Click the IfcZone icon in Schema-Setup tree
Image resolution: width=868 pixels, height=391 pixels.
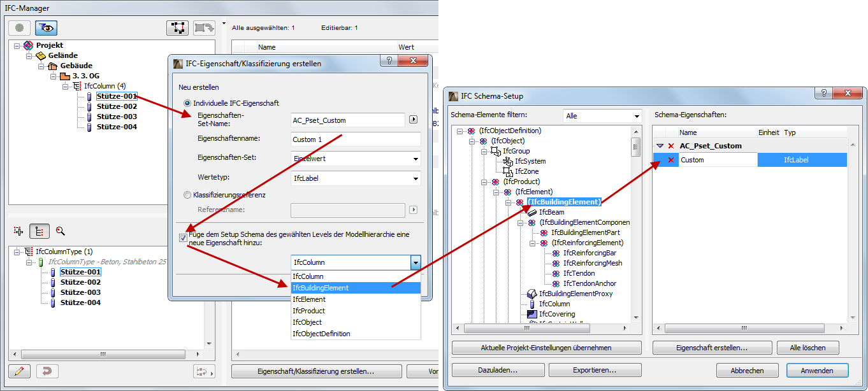[x=508, y=171]
